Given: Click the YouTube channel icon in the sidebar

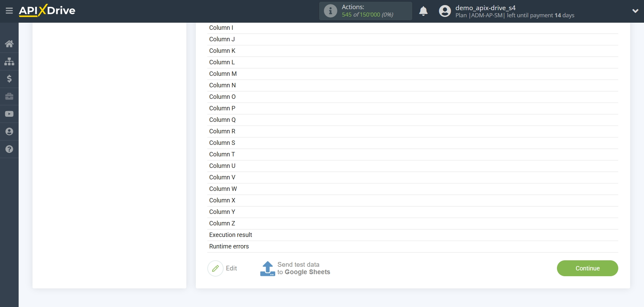Looking at the screenshot, I should click(x=9, y=114).
